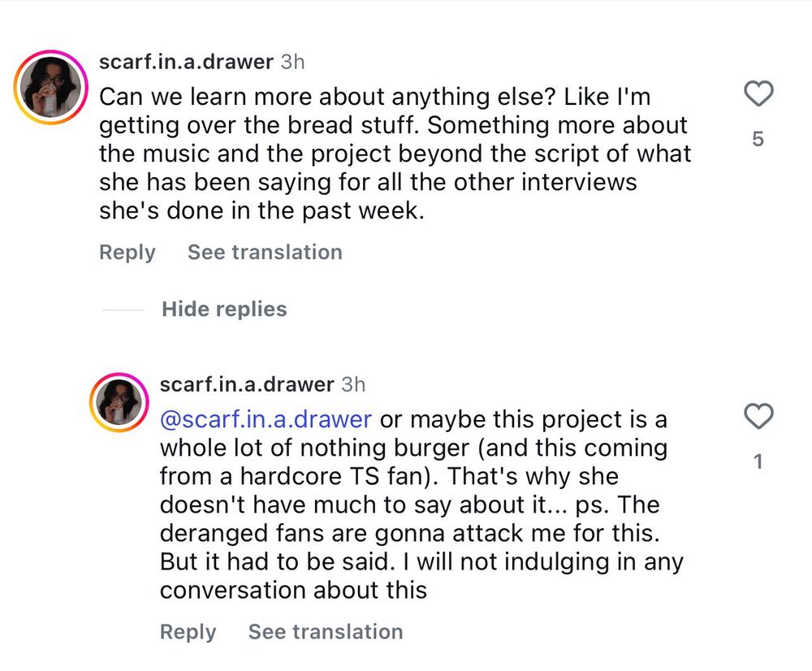Screen dimensions: 812x671
Task: Click the reply text mentioning hardcore TS fan
Action: click(390, 477)
